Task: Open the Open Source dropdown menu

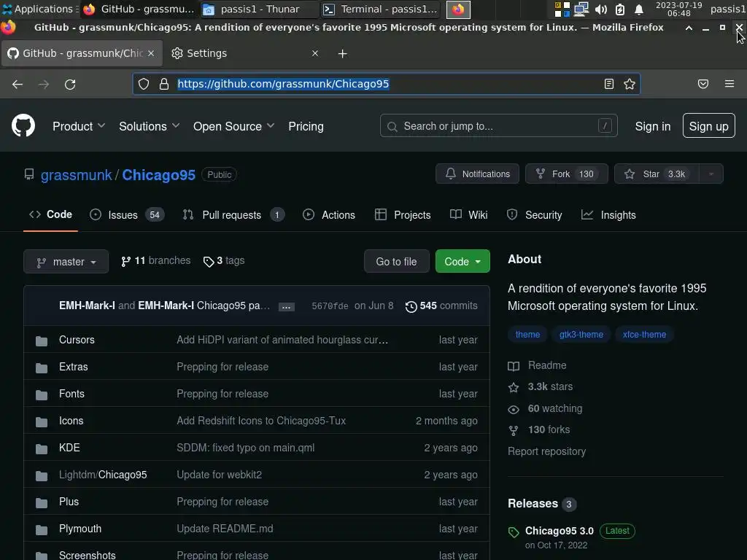Action: (233, 126)
